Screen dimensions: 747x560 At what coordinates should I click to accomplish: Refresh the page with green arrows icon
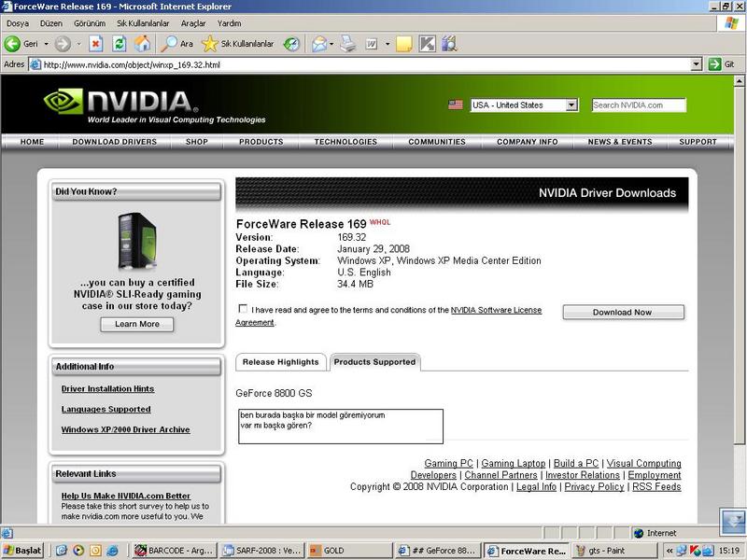click(120, 44)
